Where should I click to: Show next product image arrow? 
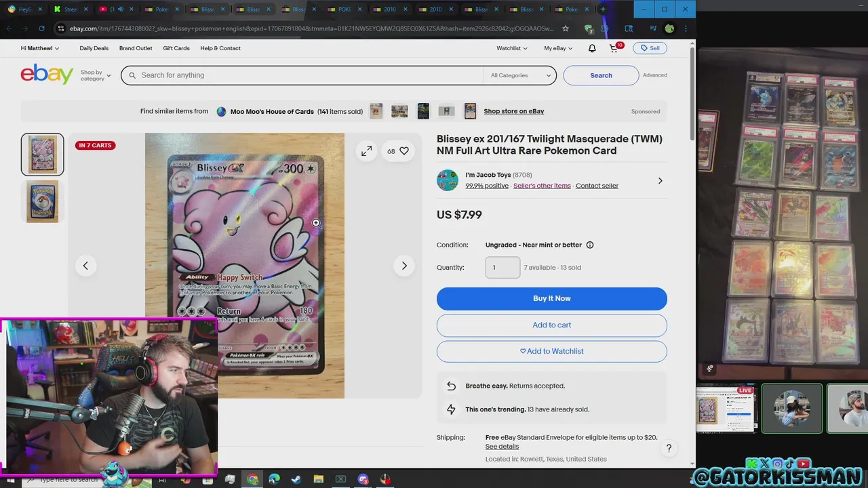(404, 266)
